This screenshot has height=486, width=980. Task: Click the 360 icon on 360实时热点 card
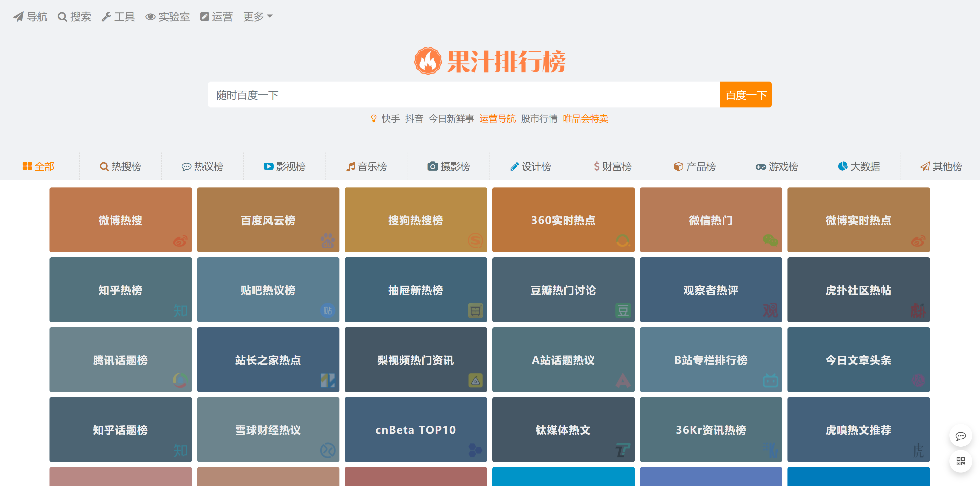(x=623, y=241)
